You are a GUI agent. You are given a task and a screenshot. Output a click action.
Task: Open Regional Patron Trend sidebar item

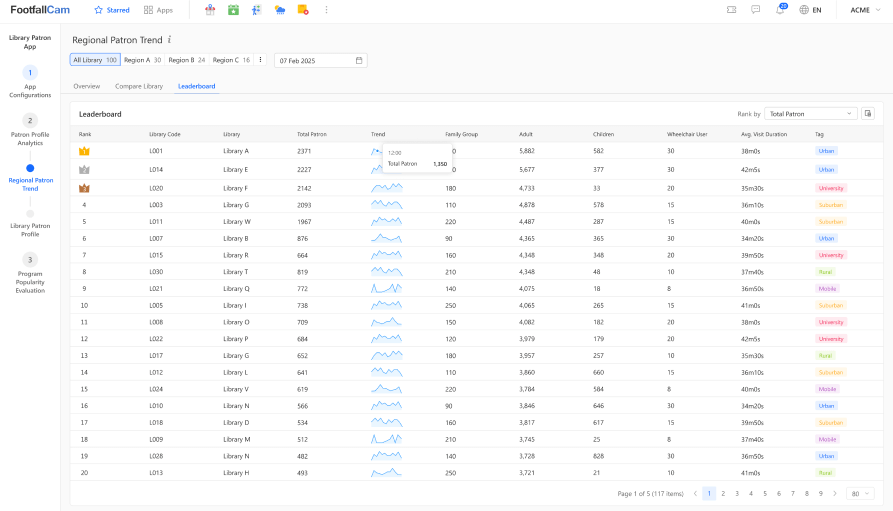[x=30, y=178]
